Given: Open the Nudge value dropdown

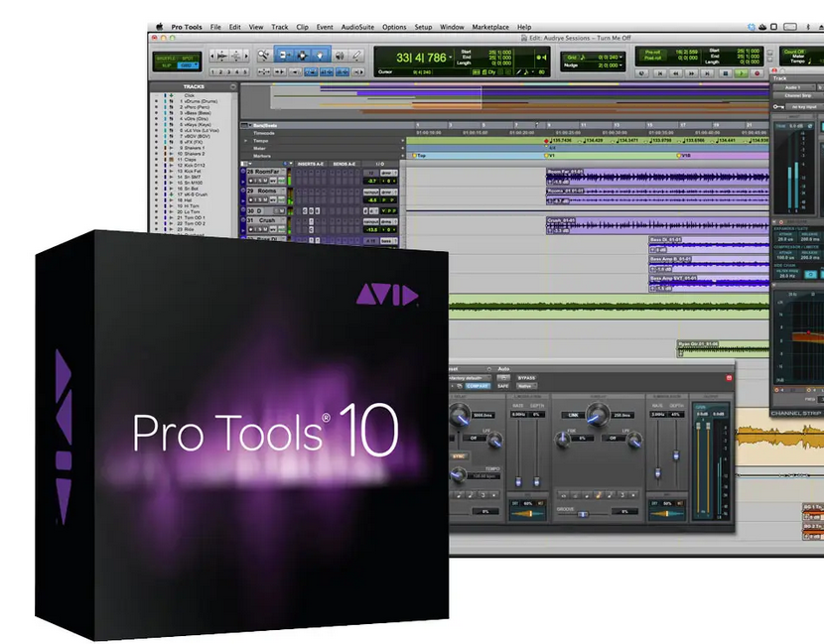Looking at the screenshot, I should (620, 65).
